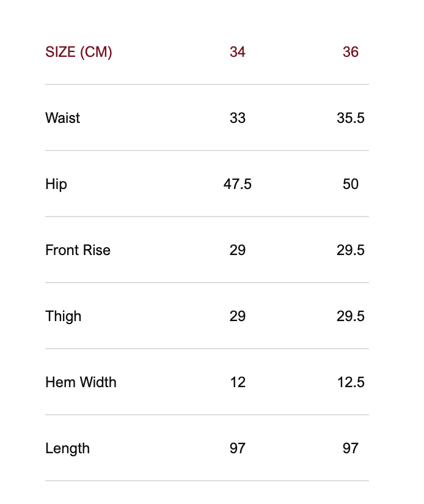
Task: Select Hip measurement 47.5
Action: coord(238,184)
